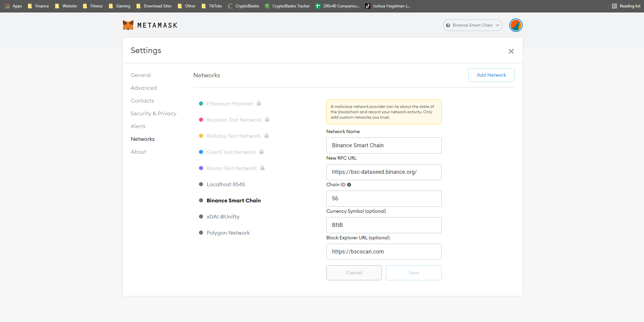Click the question mark icon in network selector
This screenshot has height=322, width=644.
tap(448, 25)
